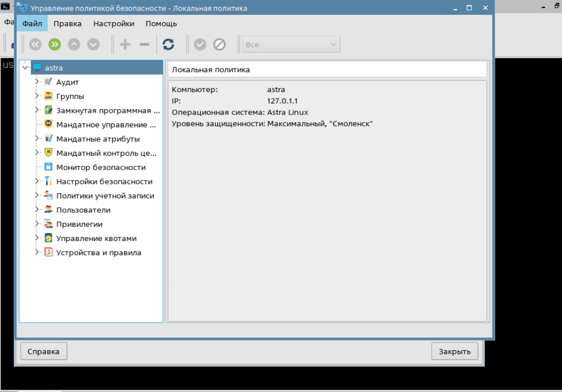562x392 pixels.
Task: Click the Пользователи icon
Action: 48,210
